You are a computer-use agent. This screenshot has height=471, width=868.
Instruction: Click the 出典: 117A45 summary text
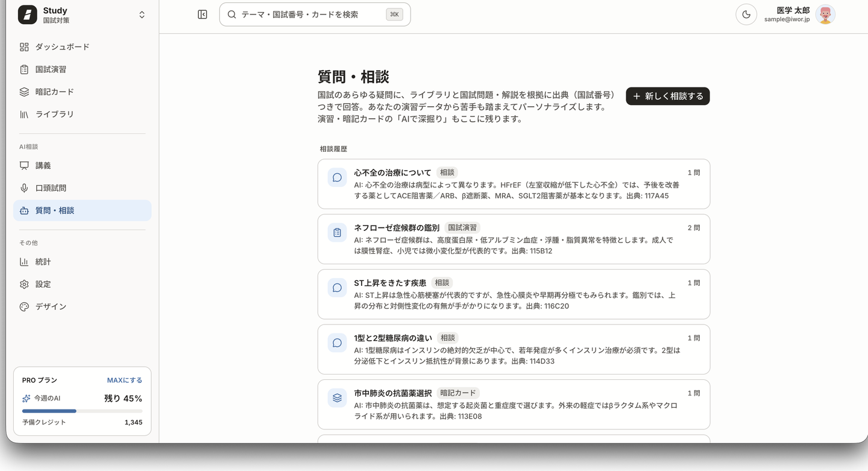[x=647, y=195]
